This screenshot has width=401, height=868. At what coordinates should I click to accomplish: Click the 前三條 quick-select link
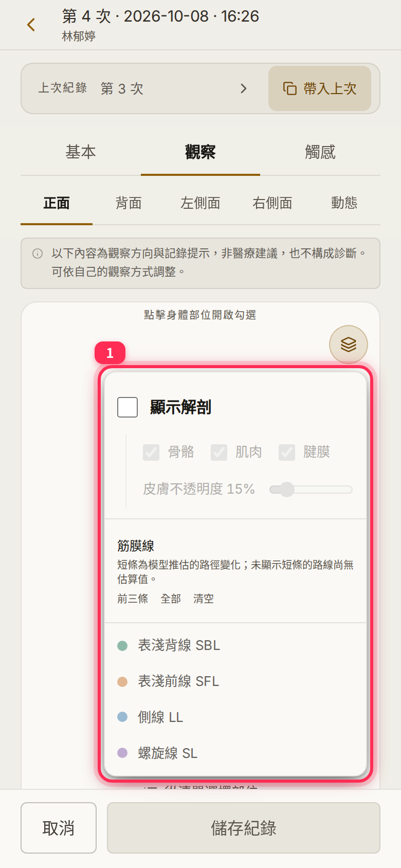[133, 599]
